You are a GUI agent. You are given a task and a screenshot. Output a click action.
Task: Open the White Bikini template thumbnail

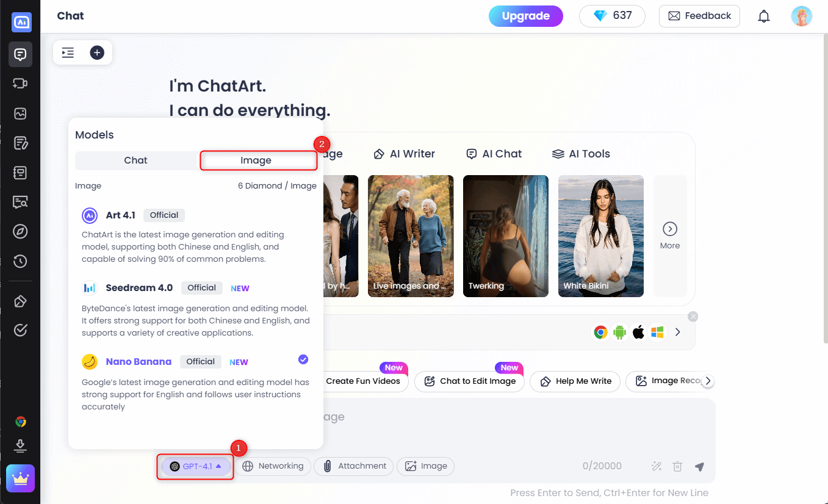pyautogui.click(x=600, y=236)
